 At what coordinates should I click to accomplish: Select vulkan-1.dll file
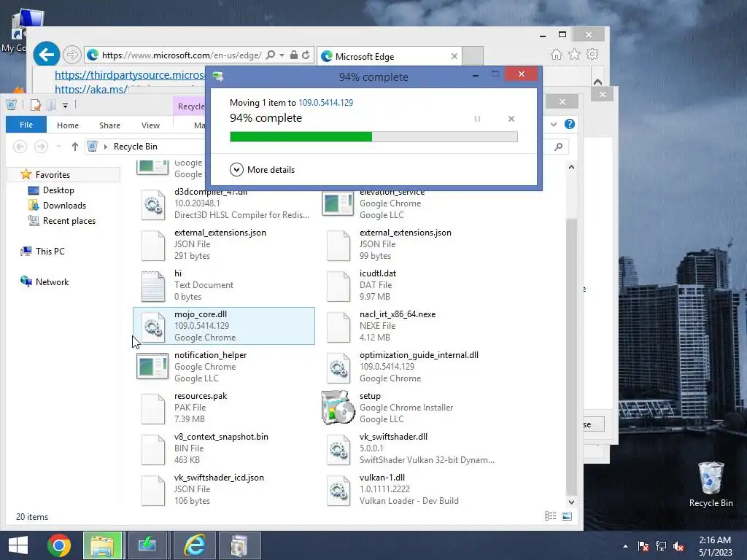tap(410, 489)
